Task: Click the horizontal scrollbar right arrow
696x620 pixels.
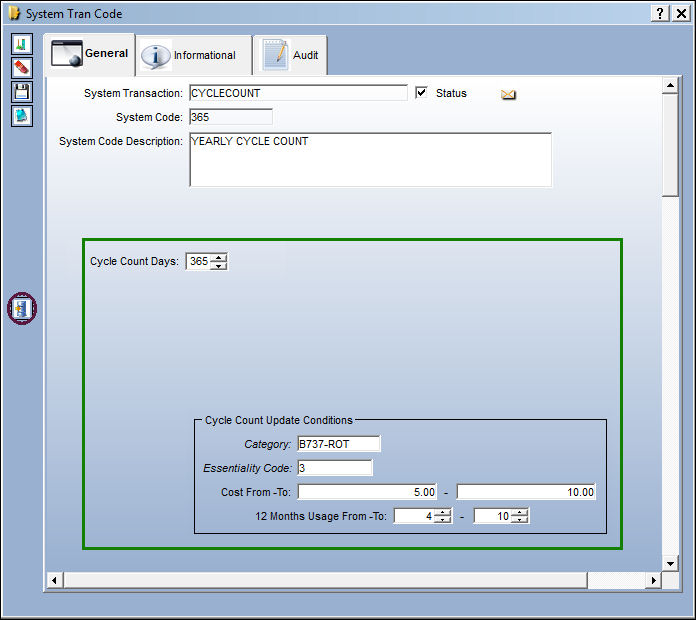Action: pos(653,581)
